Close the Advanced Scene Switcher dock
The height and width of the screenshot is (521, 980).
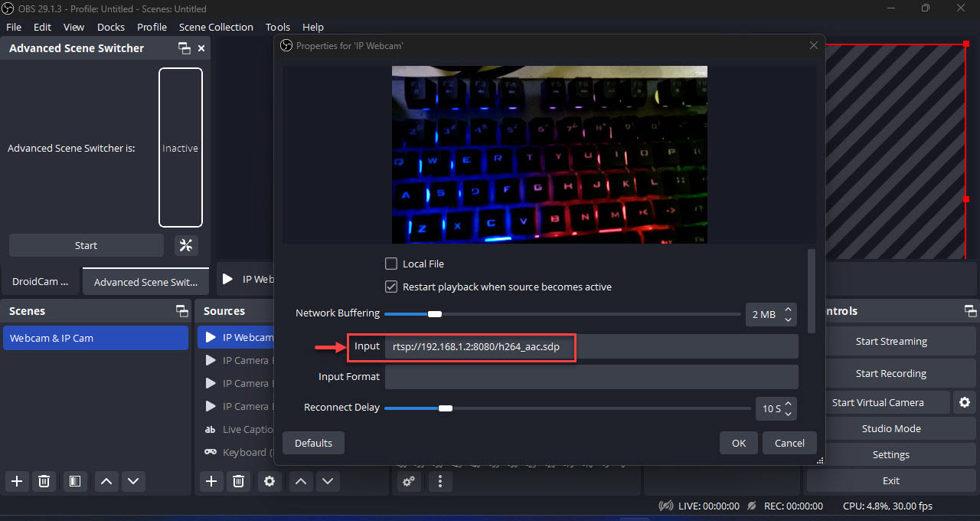(201, 48)
